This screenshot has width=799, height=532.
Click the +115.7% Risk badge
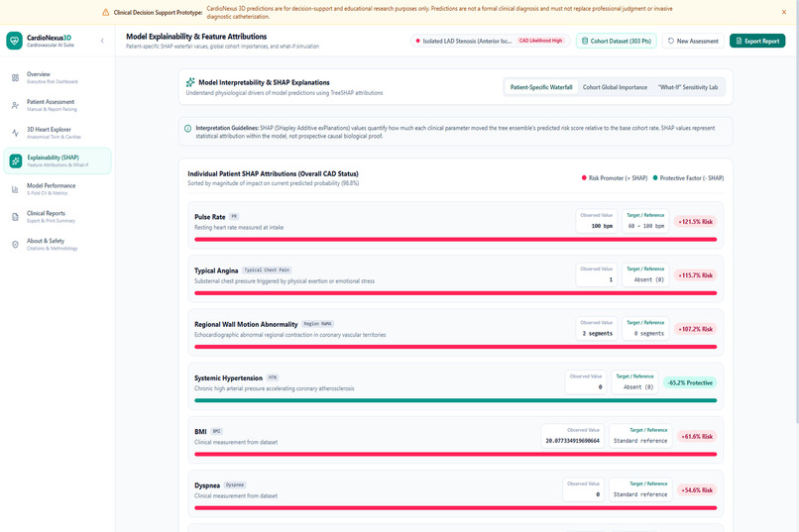696,275
